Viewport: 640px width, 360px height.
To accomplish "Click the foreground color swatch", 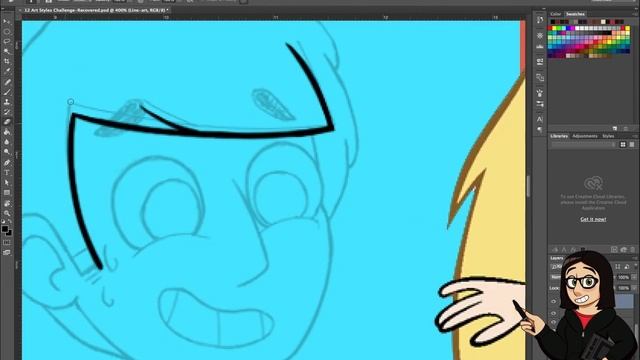I will pyautogui.click(x=4, y=229).
